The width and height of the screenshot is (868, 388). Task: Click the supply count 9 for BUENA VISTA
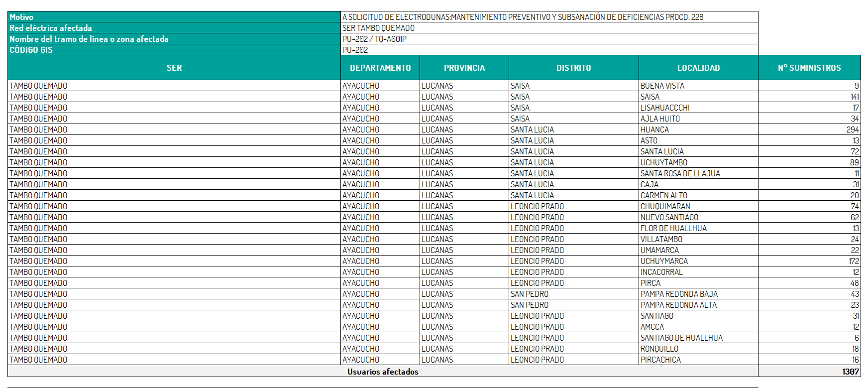click(809, 86)
